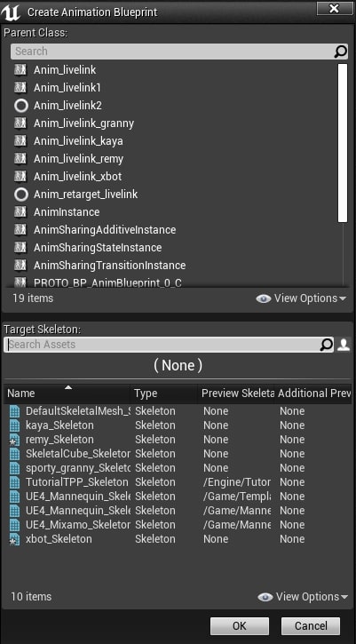This screenshot has height=644, width=356.
Task: Confirm with the OK button
Action: [x=240, y=626]
